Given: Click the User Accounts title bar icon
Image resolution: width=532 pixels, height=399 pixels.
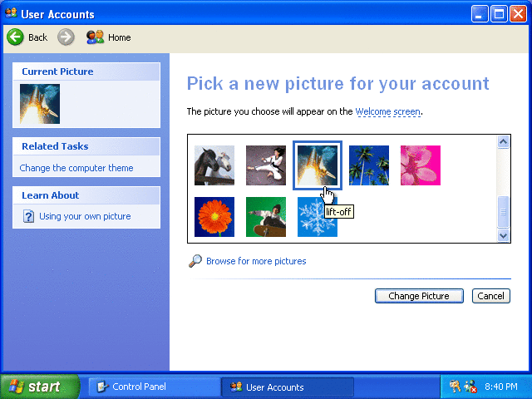Looking at the screenshot, I should click(x=11, y=13).
